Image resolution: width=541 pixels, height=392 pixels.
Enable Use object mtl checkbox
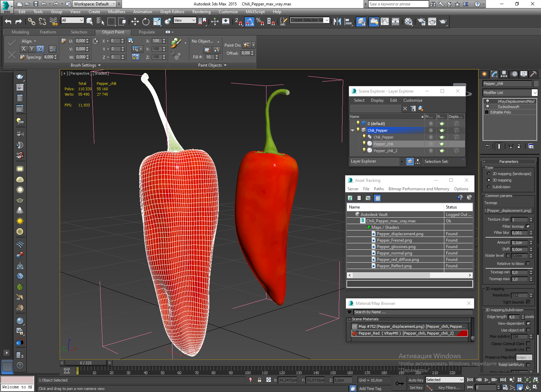[528, 330]
